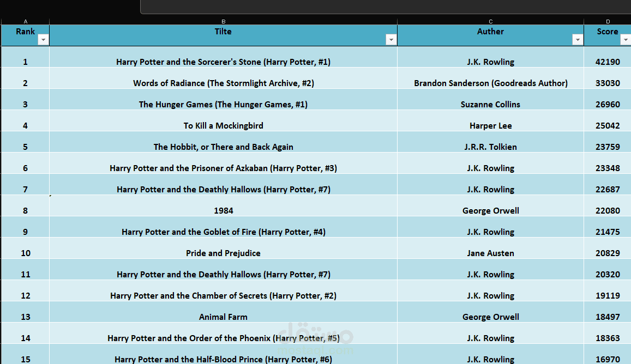Select column A header
This screenshot has width=631, height=364.
pyautogui.click(x=25, y=22)
